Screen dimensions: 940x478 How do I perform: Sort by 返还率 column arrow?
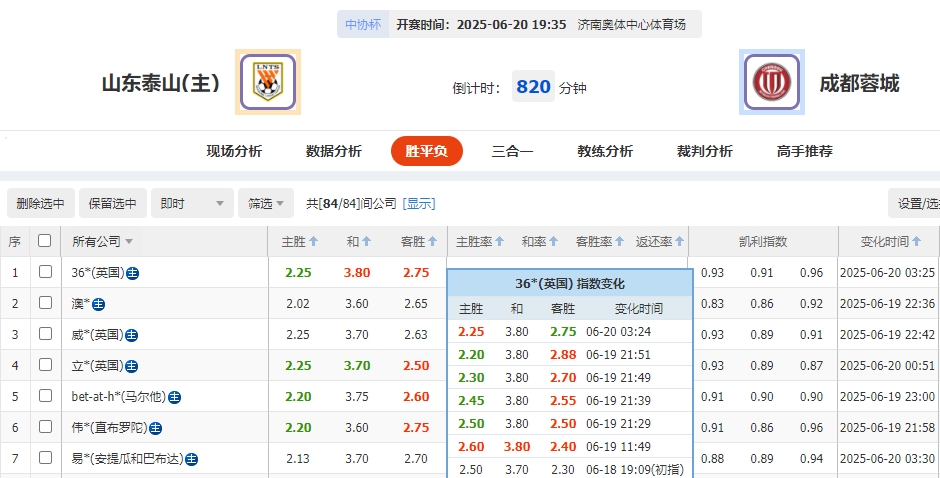[x=680, y=242]
